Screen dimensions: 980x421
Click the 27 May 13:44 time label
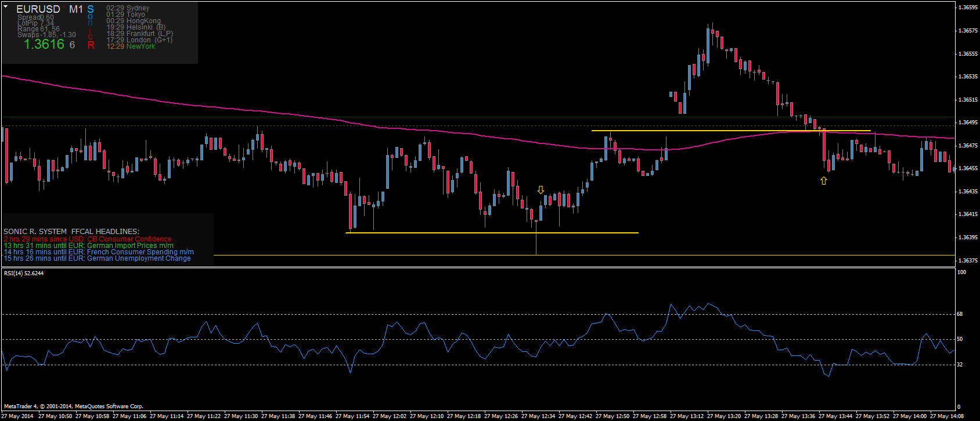835,416
